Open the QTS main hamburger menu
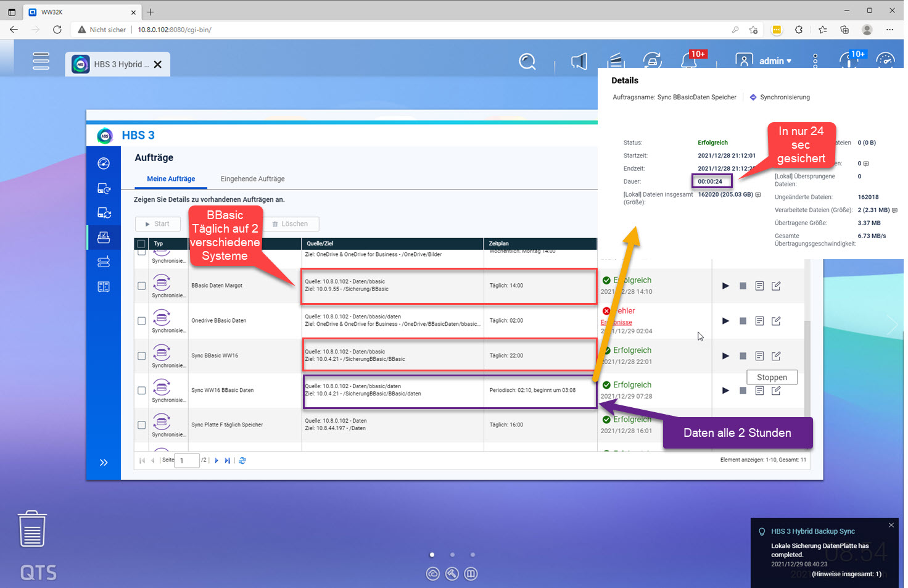The height and width of the screenshot is (588, 908). (41, 61)
